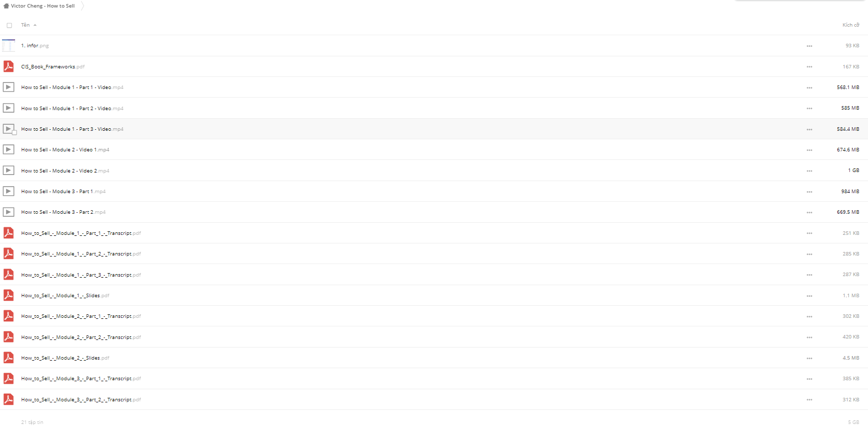Click Victor Cheng - How to Sell breadcrumb
This screenshot has width=868, height=429.
coord(43,6)
